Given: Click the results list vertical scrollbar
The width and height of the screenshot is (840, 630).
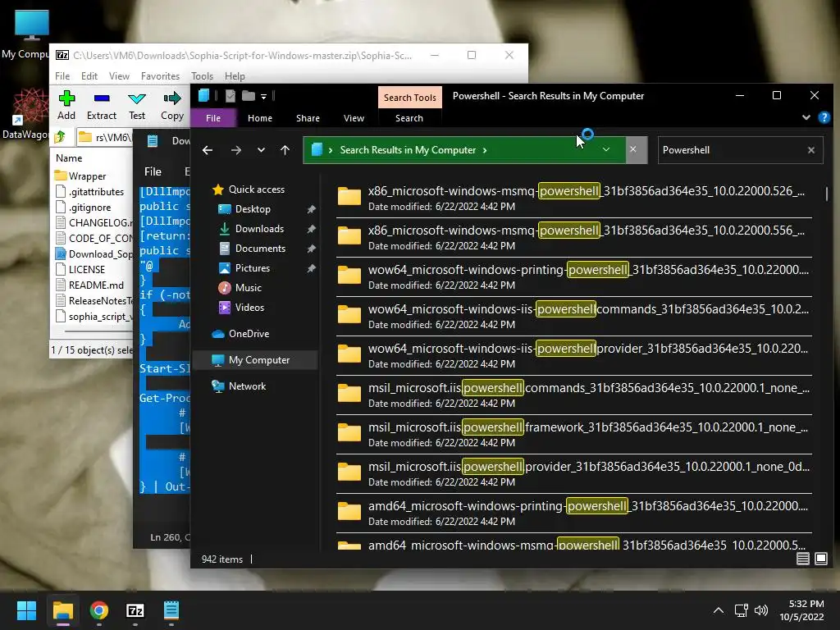Looking at the screenshot, I should pos(827,194).
